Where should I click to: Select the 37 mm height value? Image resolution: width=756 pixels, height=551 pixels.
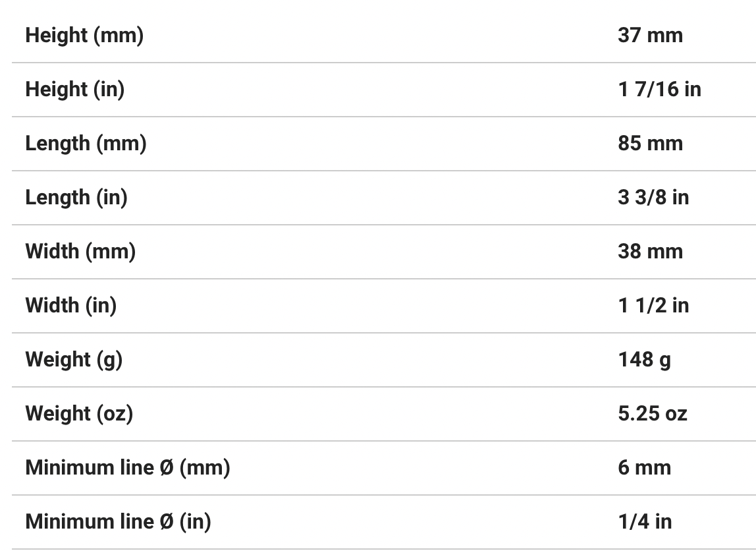click(x=650, y=35)
